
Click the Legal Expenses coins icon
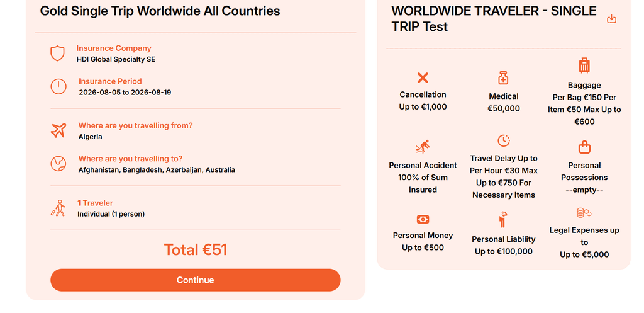(584, 213)
